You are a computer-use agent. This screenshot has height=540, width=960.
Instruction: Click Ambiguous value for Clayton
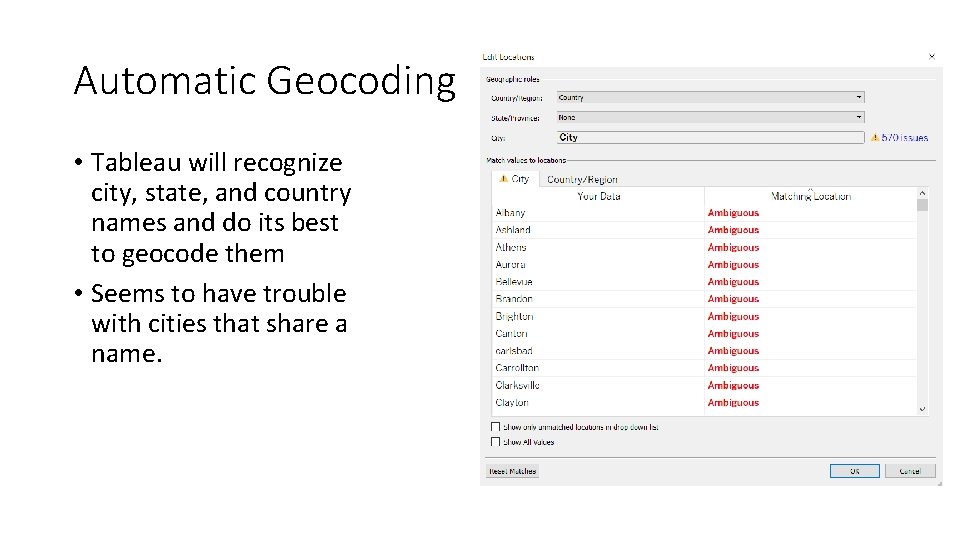733,403
